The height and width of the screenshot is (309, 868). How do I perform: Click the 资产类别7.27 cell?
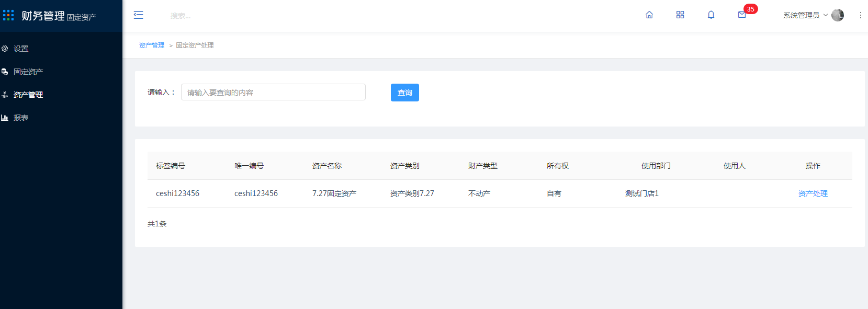tap(412, 193)
